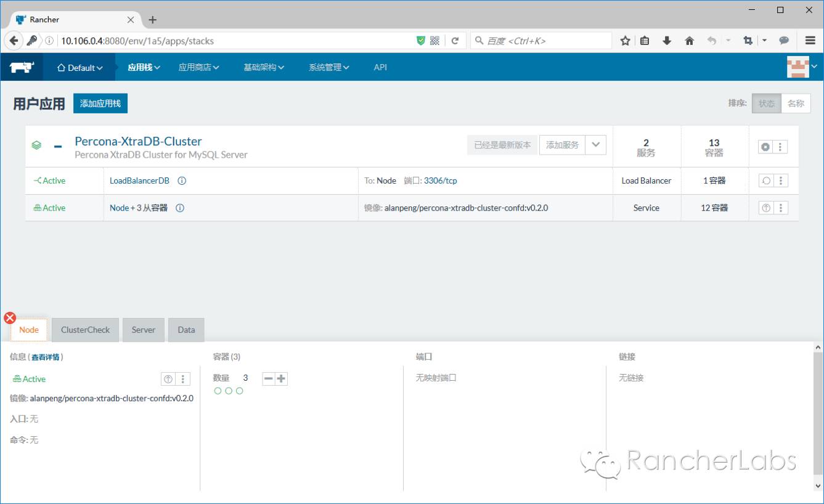Image resolution: width=824 pixels, height=504 pixels.
Task: Open the 信息 section's more-actions menu
Action: pyautogui.click(x=182, y=379)
